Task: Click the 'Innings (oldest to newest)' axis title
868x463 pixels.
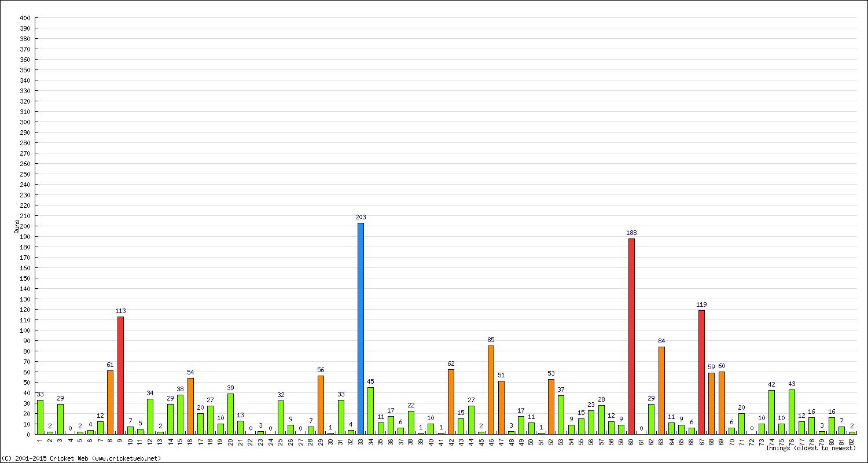Action: point(810,448)
